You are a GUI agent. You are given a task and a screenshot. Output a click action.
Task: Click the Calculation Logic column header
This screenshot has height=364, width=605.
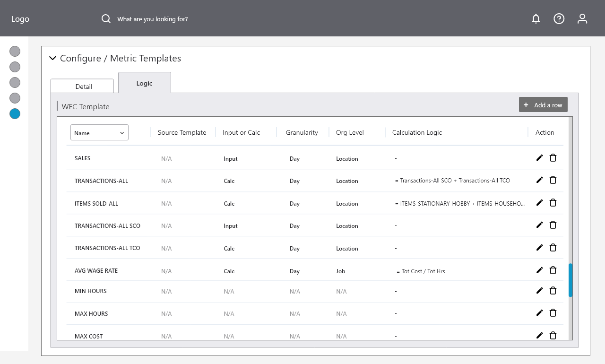tap(417, 132)
